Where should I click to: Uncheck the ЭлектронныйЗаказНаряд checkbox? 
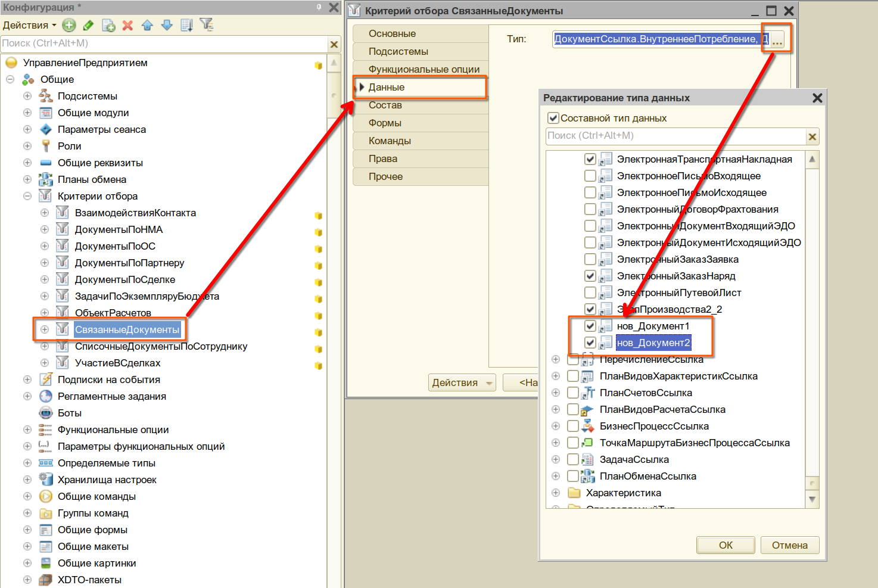click(x=590, y=276)
